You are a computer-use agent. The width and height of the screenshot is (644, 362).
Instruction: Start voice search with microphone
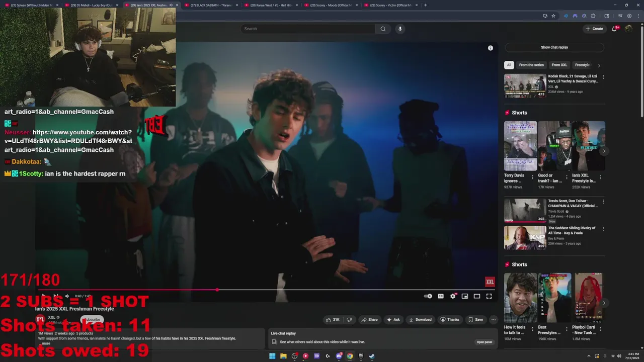pyautogui.click(x=400, y=29)
